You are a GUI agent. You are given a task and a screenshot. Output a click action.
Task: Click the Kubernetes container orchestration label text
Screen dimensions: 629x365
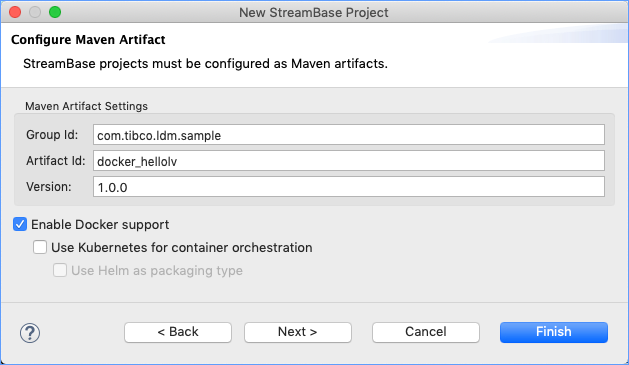(x=182, y=247)
